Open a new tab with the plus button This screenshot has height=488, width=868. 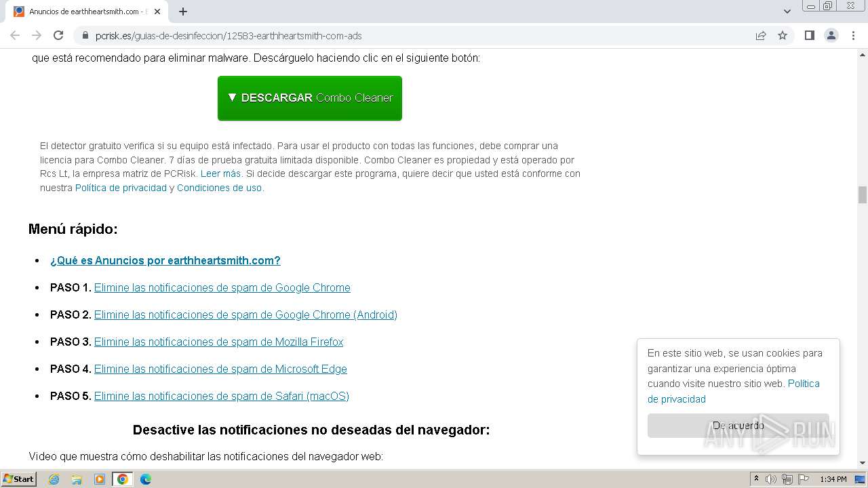(x=183, y=12)
